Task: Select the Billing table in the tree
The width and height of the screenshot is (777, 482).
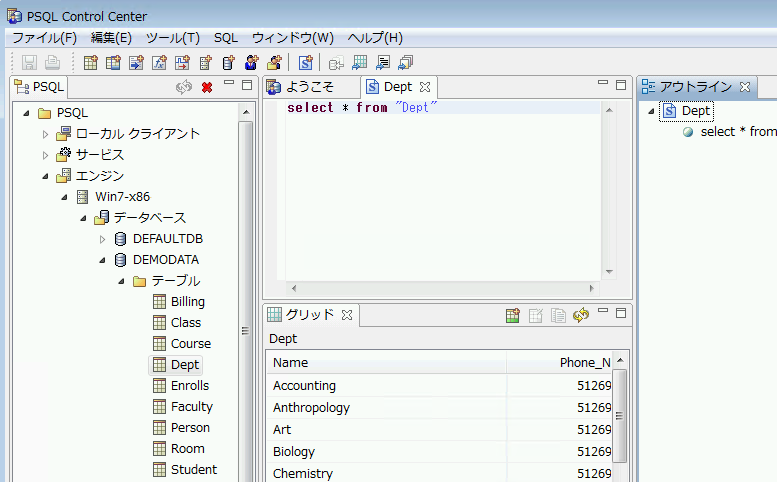Action: coord(187,302)
